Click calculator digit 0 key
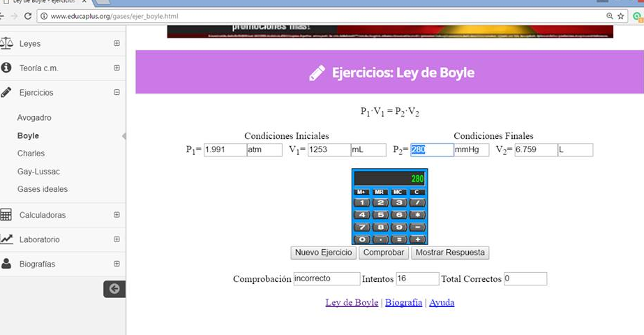This screenshot has height=335, width=644. point(362,239)
